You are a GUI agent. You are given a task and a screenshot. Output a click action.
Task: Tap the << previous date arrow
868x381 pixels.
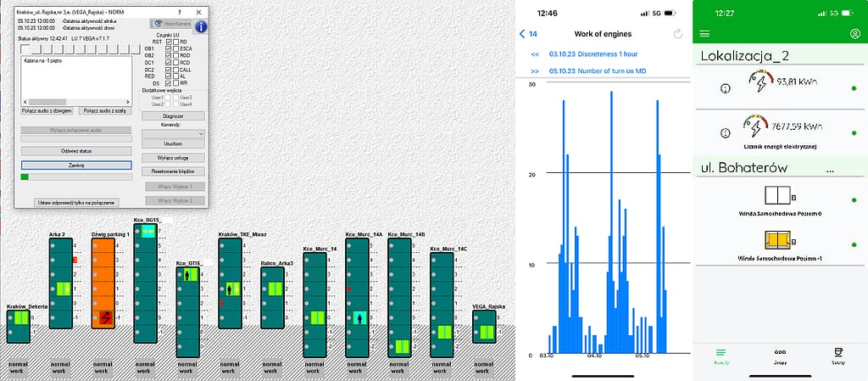pos(535,53)
